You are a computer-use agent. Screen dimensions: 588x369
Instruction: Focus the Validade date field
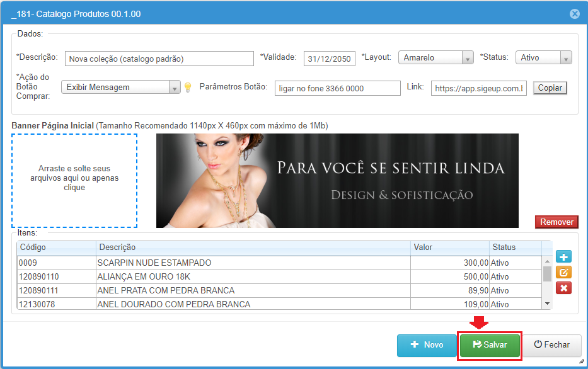tap(329, 59)
